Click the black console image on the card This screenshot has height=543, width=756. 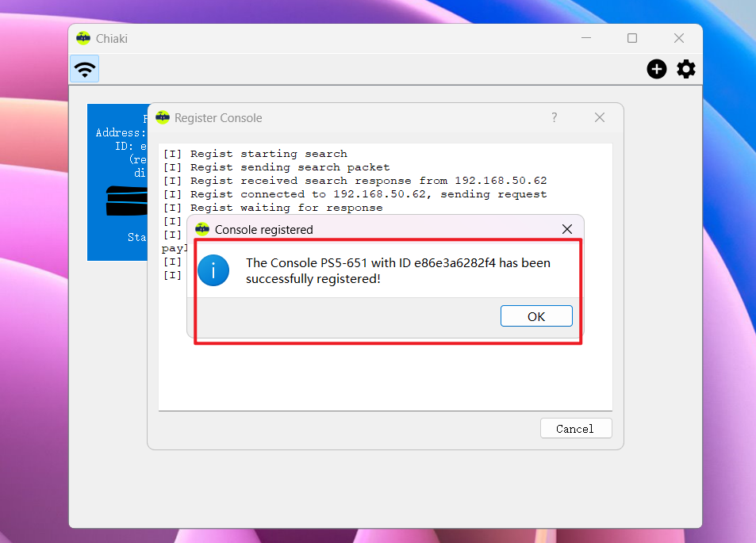(126, 201)
